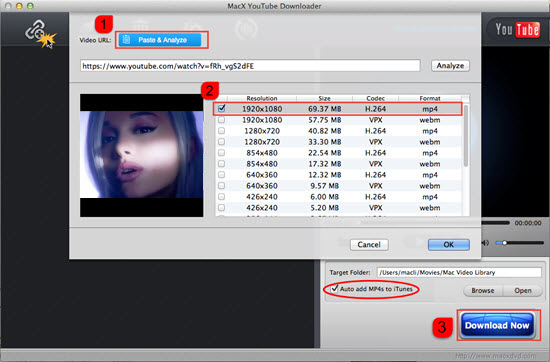Click the clipboard icon on Paste & Analyze
This screenshot has width=550, height=362.
pyautogui.click(x=127, y=40)
